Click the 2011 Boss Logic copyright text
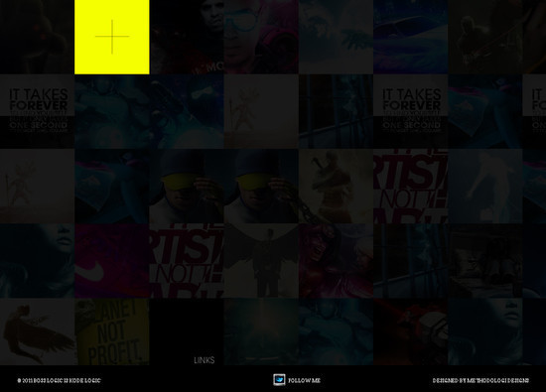Image resolution: width=546 pixels, height=392 pixels. click(59, 380)
